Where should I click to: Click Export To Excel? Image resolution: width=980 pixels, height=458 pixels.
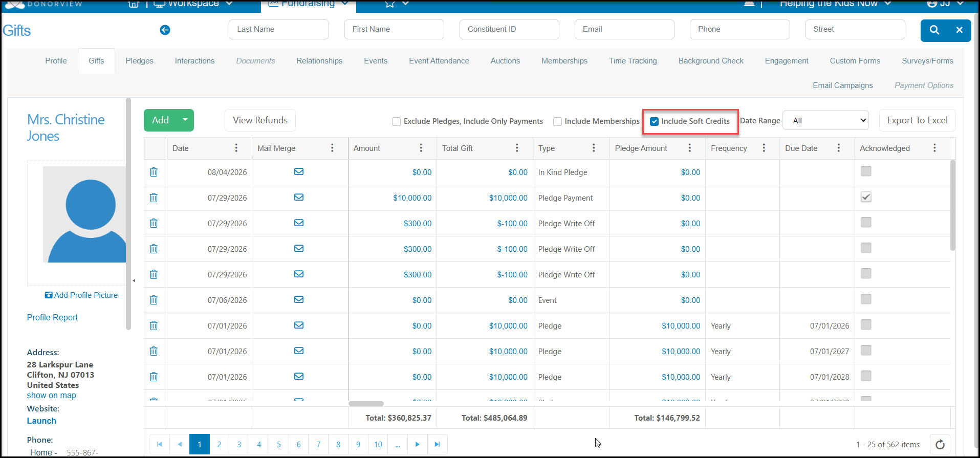tap(917, 120)
